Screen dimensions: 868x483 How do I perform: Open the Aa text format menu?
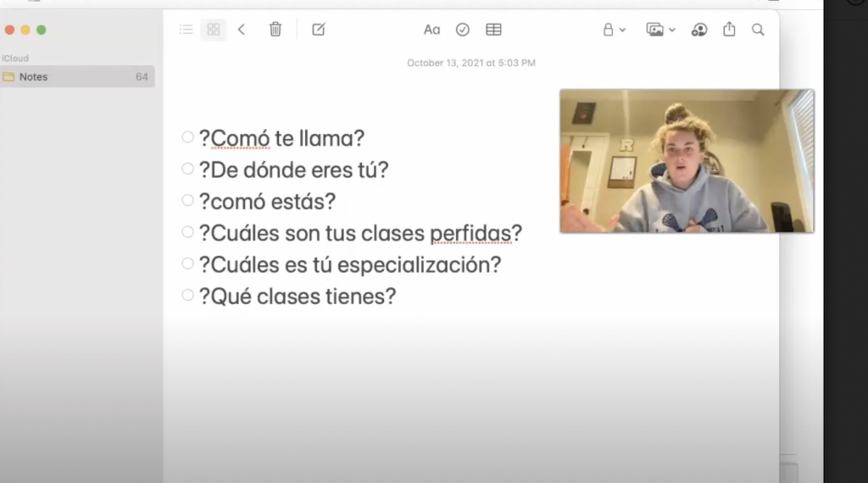tap(431, 30)
